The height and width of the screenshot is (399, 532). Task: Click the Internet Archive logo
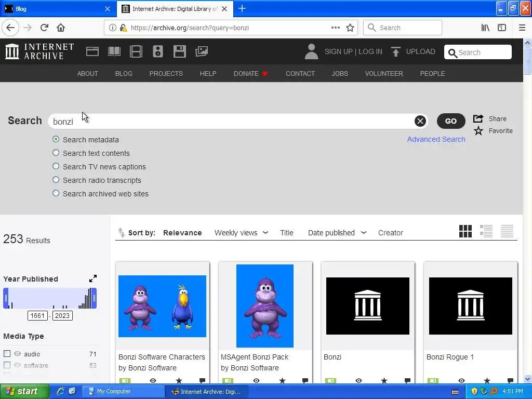click(39, 51)
